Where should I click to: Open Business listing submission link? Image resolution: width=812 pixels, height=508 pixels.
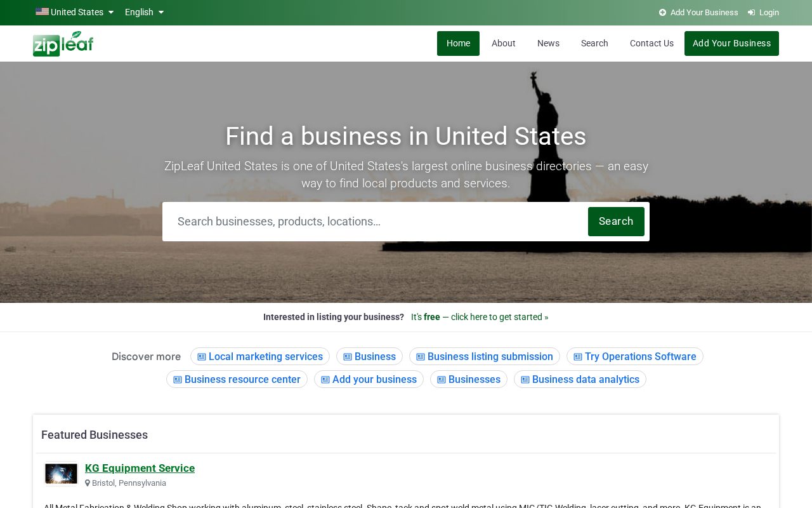485,356
